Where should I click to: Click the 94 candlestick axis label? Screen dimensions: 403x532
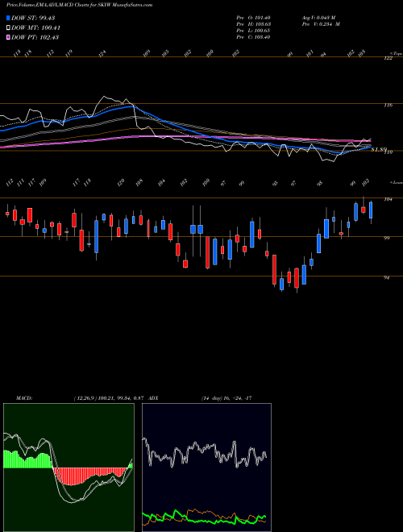click(x=386, y=278)
